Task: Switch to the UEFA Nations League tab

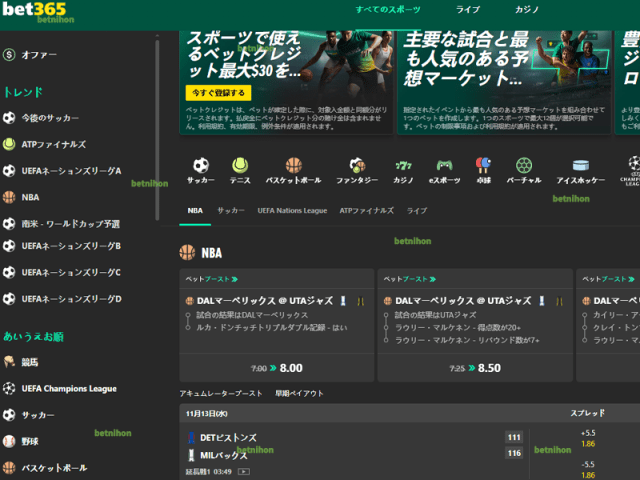Action: coord(292,211)
